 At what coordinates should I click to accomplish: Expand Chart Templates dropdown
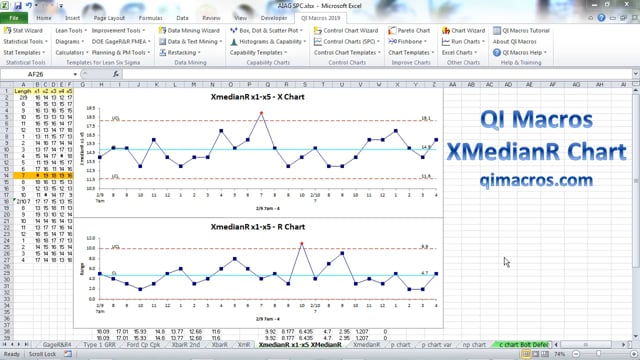point(411,53)
